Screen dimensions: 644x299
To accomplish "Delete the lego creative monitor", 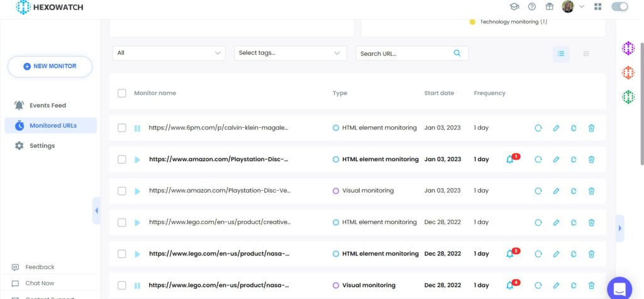I will pyautogui.click(x=591, y=222).
